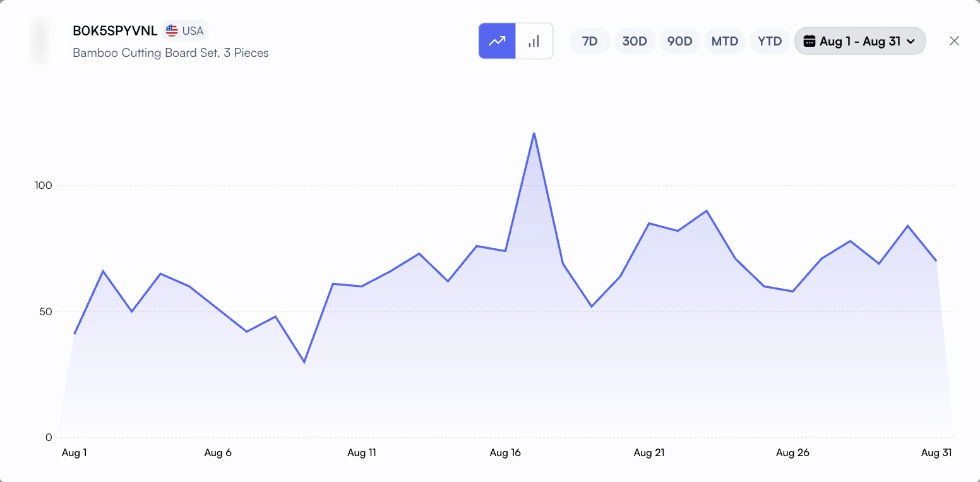Click the 50 y-axis label
The image size is (980, 482).
[x=45, y=311]
